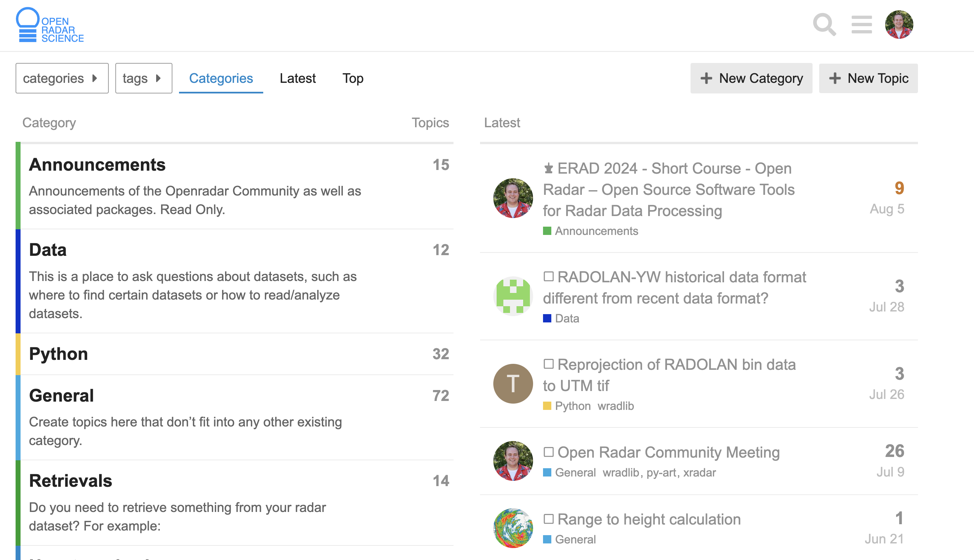Click the user profile avatar in header
974x560 pixels.
point(899,25)
